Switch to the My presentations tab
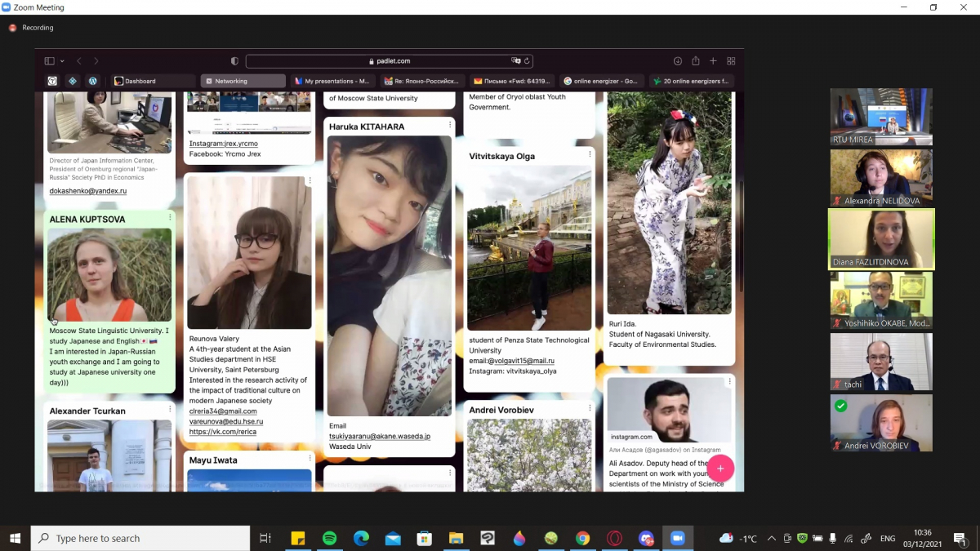980x551 pixels. tap(332, 81)
